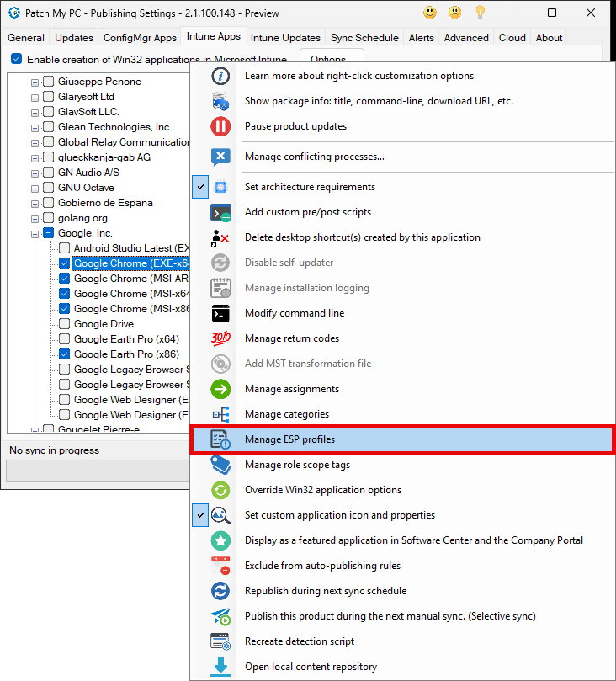Click Open local content repository entry

pos(403,667)
